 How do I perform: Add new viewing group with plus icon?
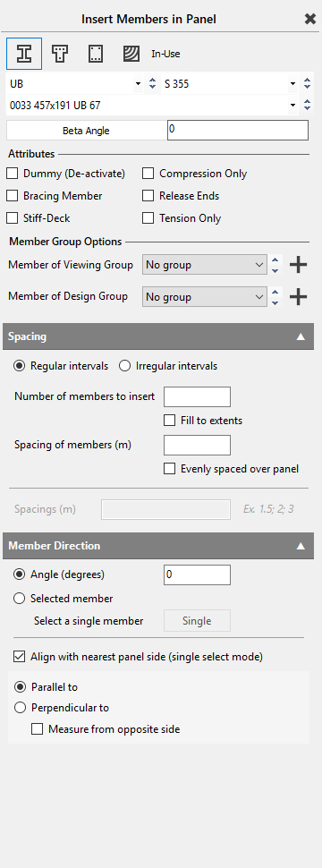coord(298,265)
